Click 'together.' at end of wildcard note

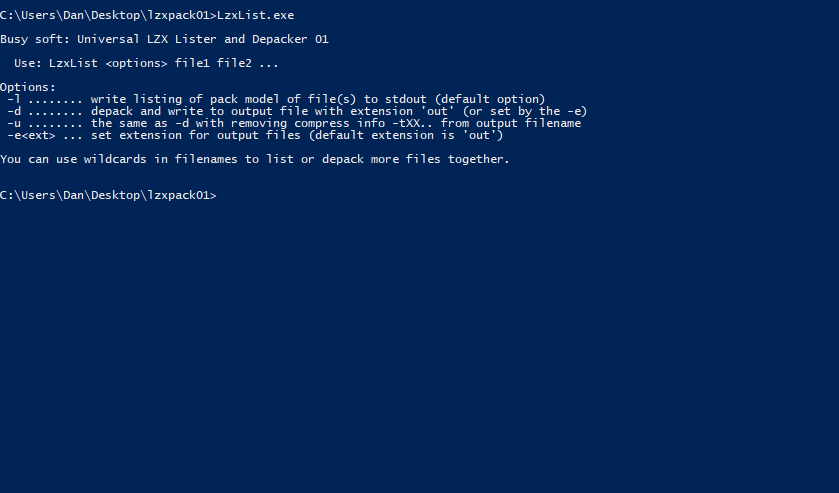[x=479, y=159]
